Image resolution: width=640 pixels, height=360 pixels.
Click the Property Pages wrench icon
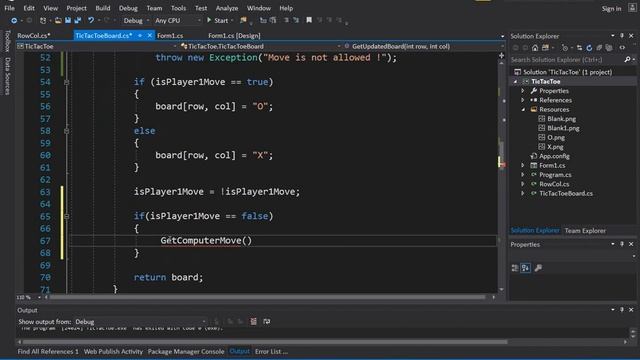[x=538, y=268]
